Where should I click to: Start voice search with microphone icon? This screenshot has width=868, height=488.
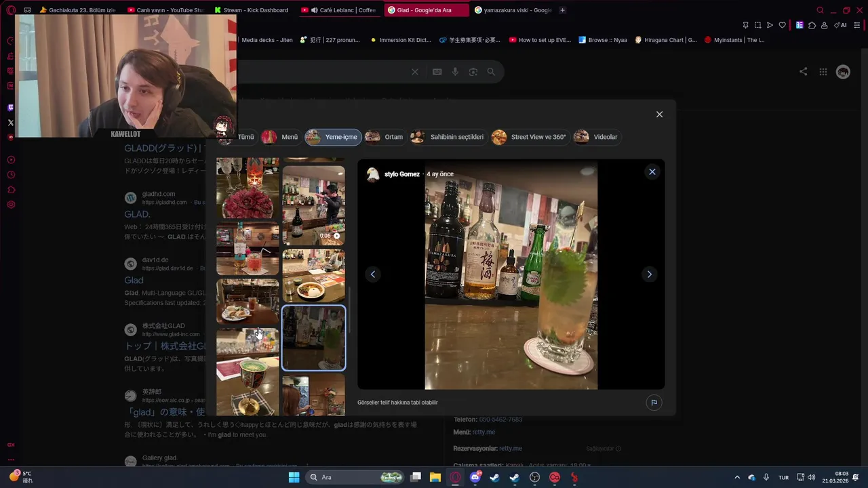click(x=455, y=72)
